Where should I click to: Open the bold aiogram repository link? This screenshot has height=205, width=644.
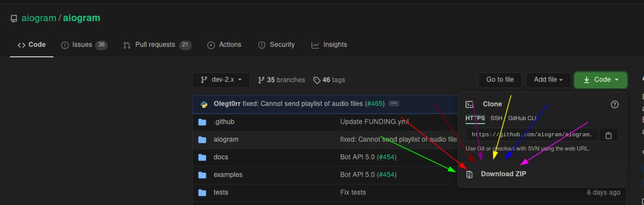pos(82,18)
